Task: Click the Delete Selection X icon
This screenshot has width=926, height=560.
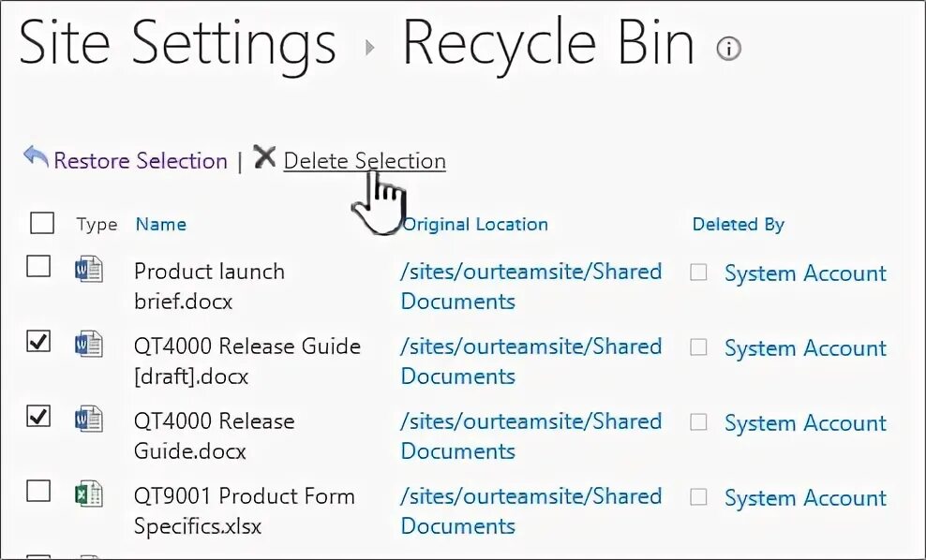Action: (264, 157)
